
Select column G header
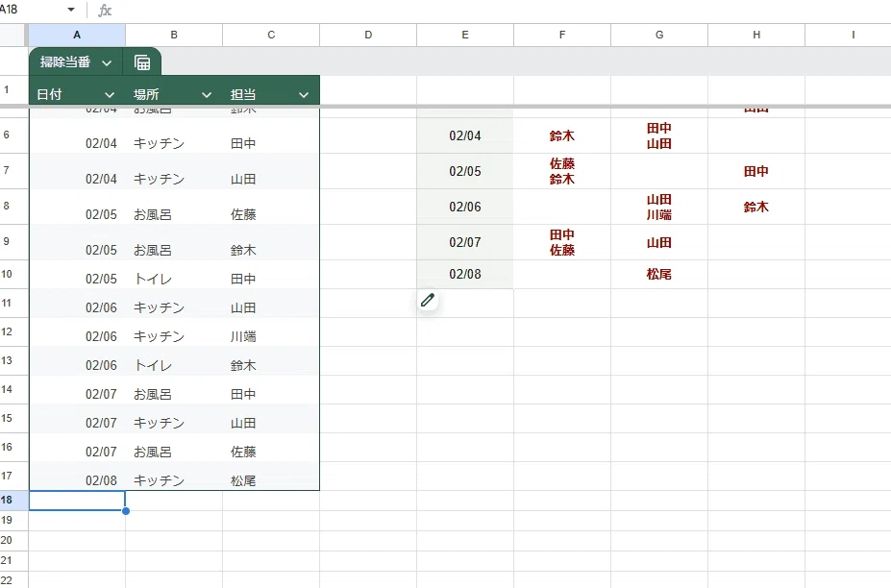[x=659, y=35]
